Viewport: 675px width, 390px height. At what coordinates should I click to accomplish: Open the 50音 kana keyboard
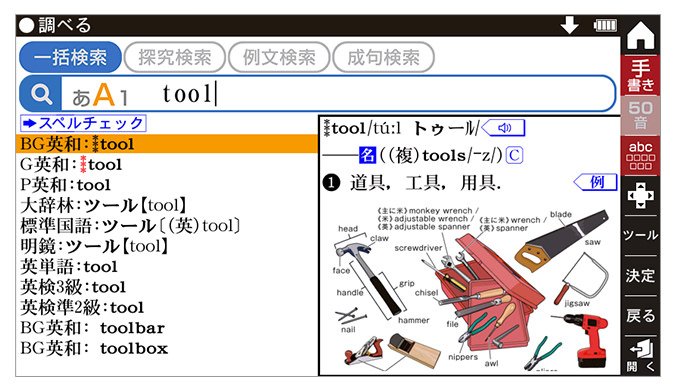641,115
